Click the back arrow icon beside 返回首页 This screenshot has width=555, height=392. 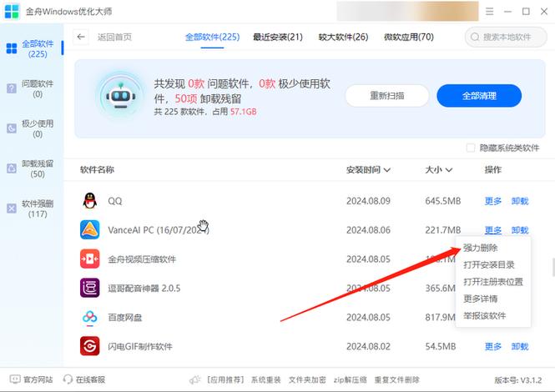click(x=81, y=37)
